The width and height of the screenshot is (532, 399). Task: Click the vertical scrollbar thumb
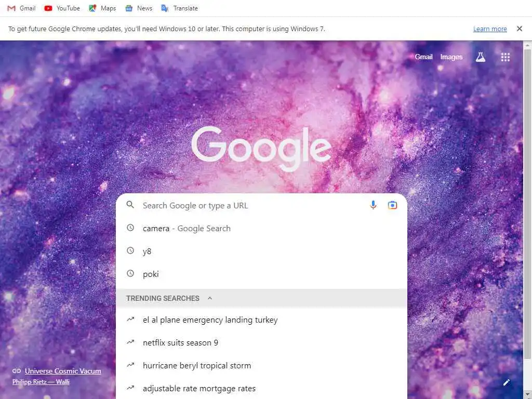(527, 204)
